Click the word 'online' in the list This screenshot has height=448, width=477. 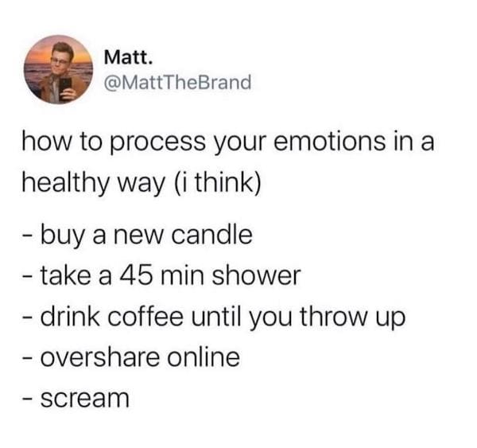coord(204,357)
